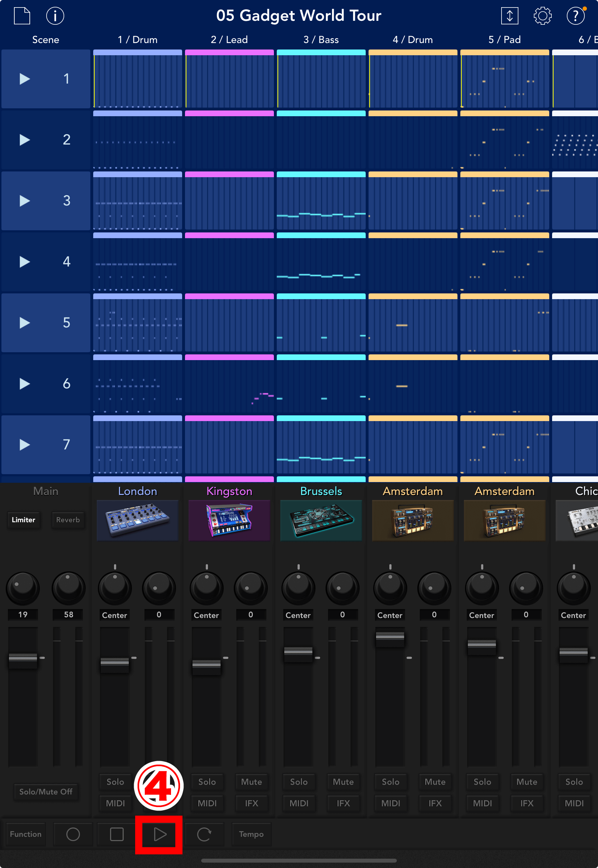
Task: Click the Kingston send knob showing 0
Action: click(251, 588)
